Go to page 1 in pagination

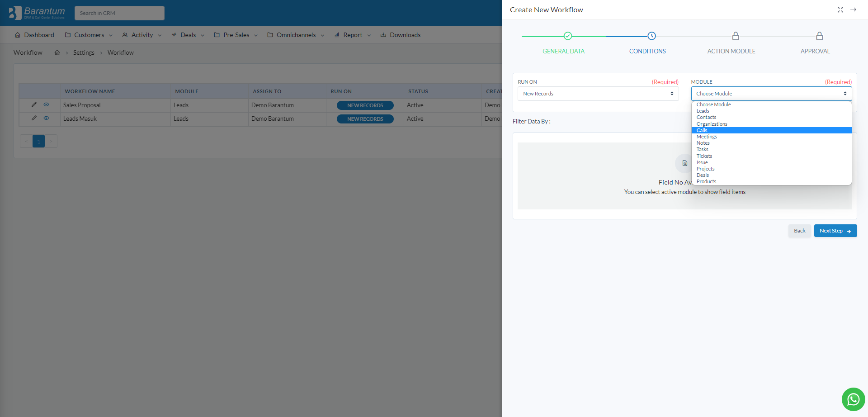38,141
